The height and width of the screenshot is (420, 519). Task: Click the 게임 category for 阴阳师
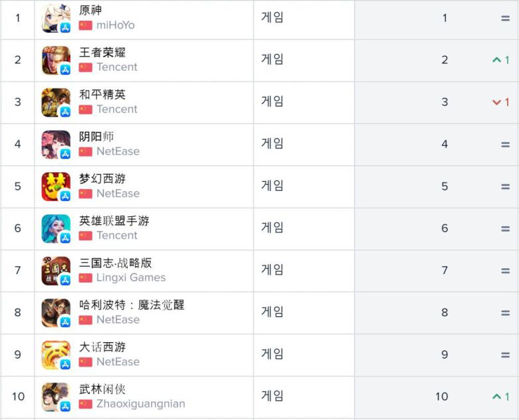click(x=272, y=143)
